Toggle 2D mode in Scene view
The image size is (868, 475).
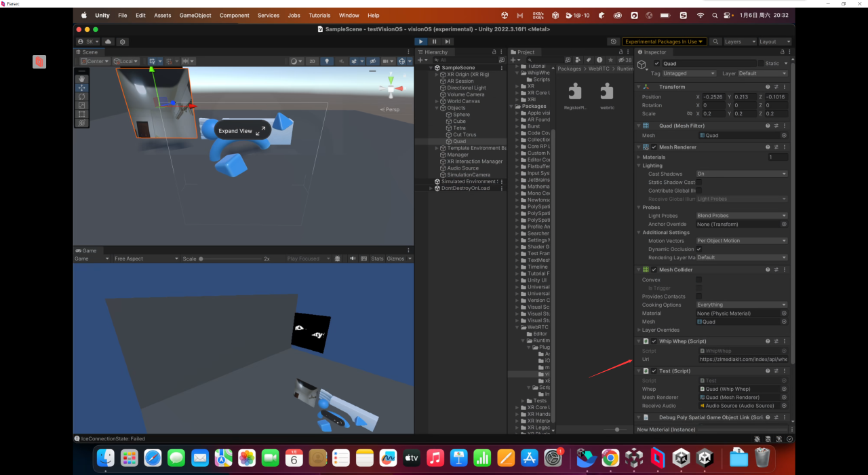click(312, 61)
